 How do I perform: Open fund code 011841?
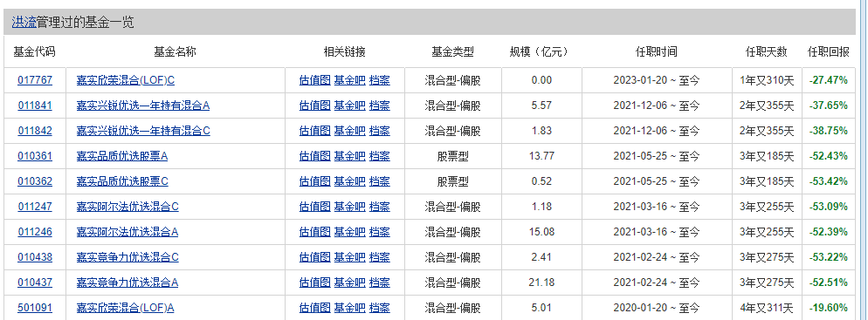[x=35, y=106]
